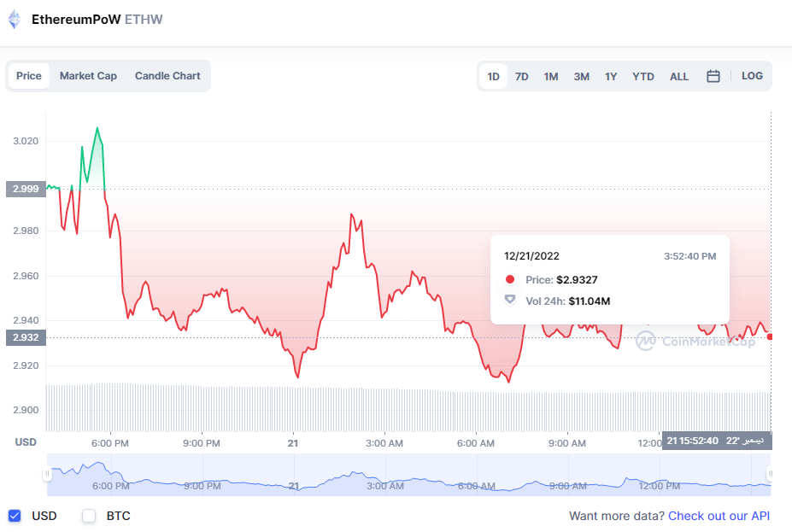This screenshot has width=792, height=532.
Task: Uncheck the USD currency checkbox
Action: tap(15, 515)
